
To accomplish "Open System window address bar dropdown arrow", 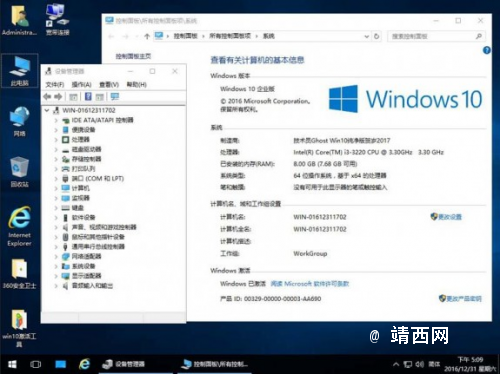I will point(366,36).
